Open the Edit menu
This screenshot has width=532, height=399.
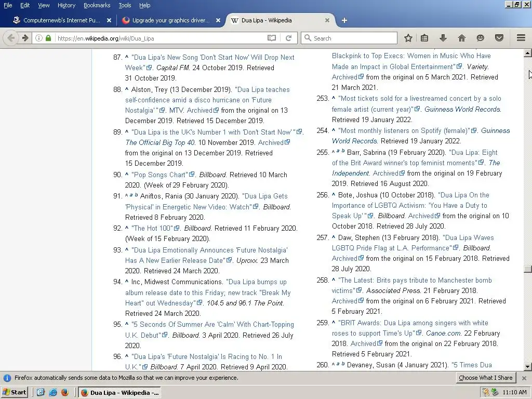[25, 5]
